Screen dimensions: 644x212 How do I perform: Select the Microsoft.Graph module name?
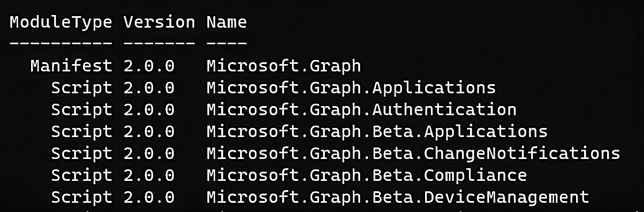tap(284, 66)
